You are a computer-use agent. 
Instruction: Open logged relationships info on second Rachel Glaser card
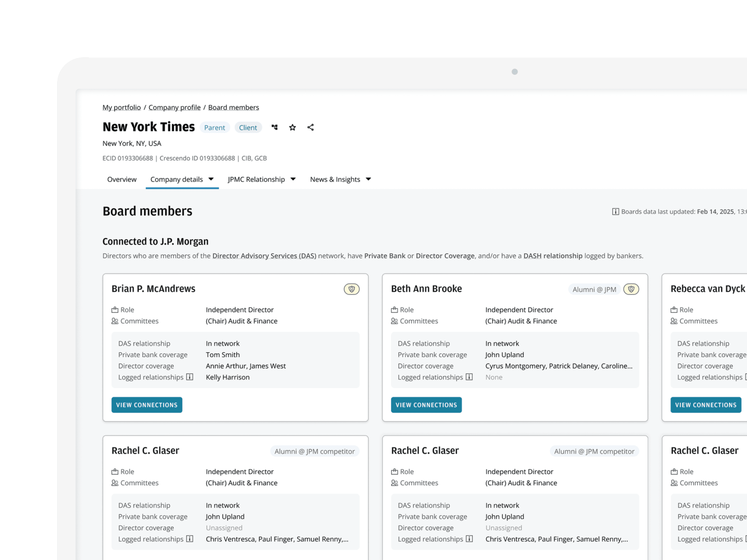469,538
